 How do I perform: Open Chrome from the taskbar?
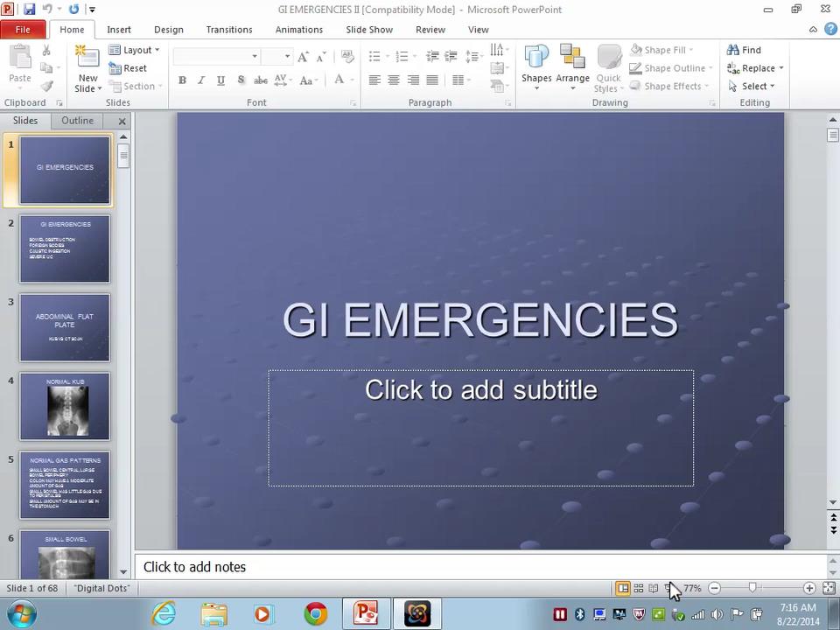316,614
